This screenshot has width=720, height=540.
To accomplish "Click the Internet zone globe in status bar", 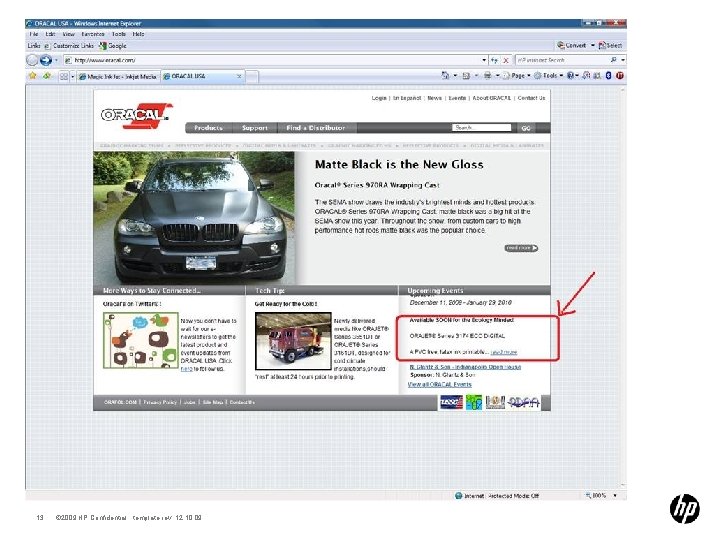I will pyautogui.click(x=458, y=496).
